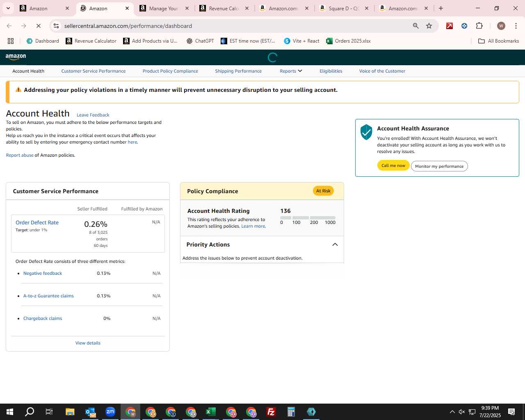
Task: Open the notifications center icon
Action: pyautogui.click(x=511, y=412)
